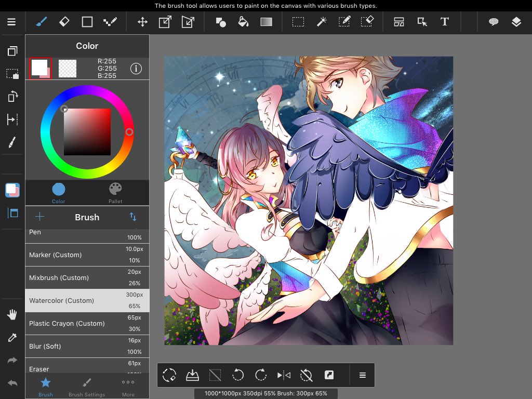Select the Blur (Soft) brush
Viewport: 532px width, 399px height.
coord(87,346)
